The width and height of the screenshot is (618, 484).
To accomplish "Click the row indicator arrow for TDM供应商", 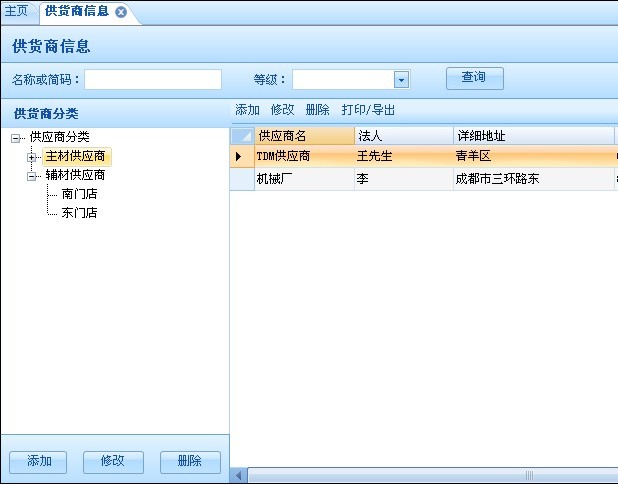I will tap(238, 157).
